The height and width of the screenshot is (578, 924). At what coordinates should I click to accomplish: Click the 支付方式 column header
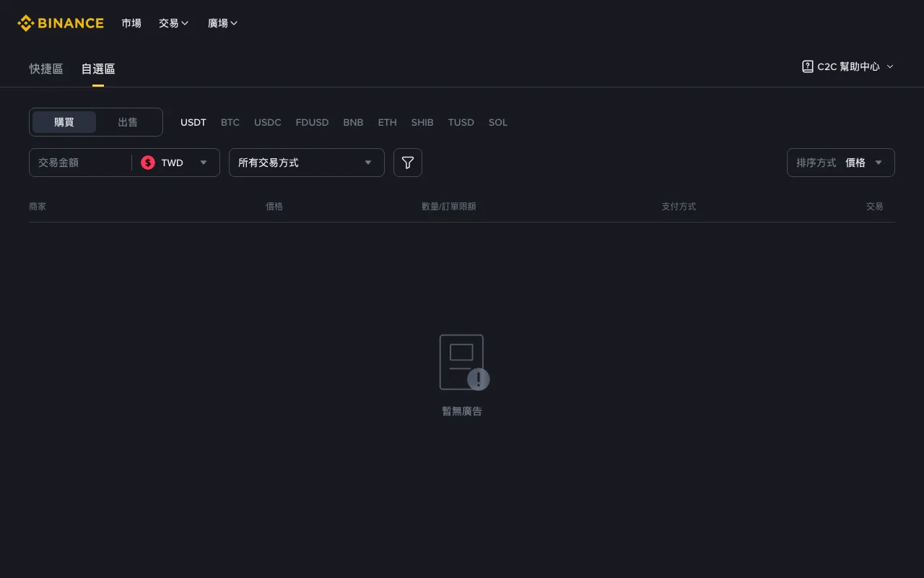(x=679, y=206)
